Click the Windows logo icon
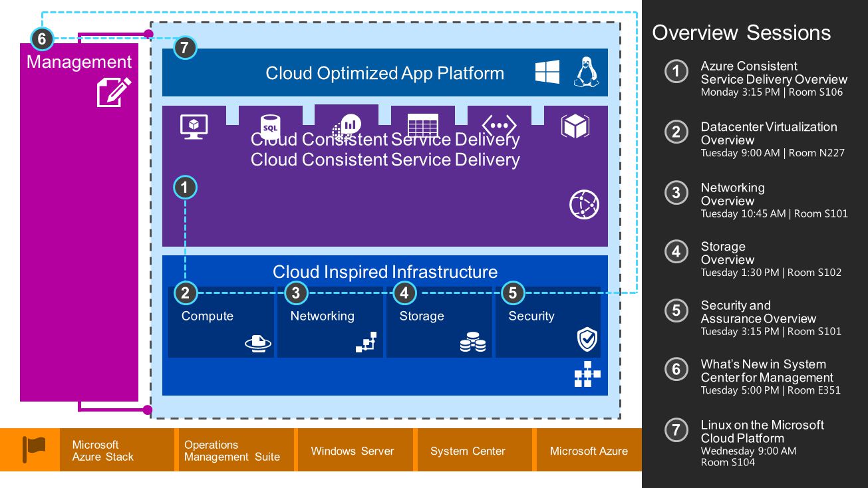The height and width of the screenshot is (488, 868). [547, 72]
